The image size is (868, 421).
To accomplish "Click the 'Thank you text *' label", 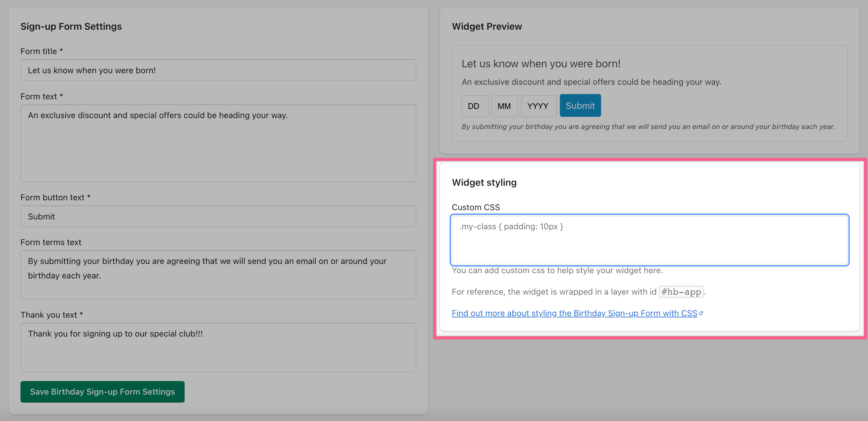I will point(52,315).
